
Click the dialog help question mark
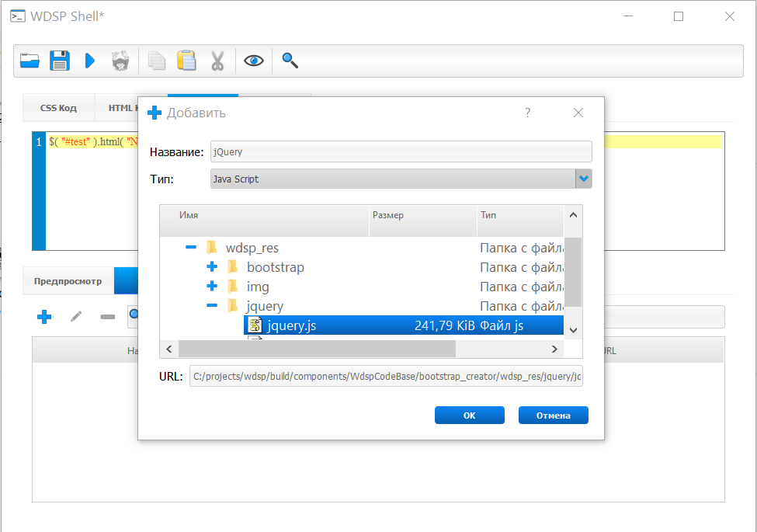coord(528,113)
